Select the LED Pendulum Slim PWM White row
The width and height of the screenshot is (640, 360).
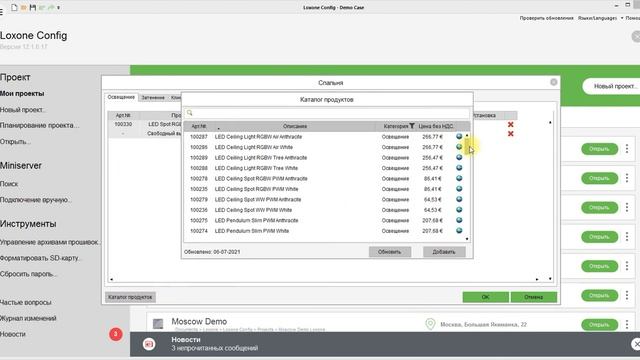coord(324,231)
